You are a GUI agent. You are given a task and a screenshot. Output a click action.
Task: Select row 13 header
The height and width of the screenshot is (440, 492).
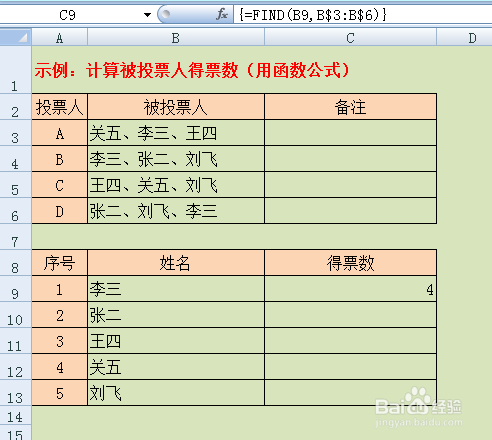15,393
